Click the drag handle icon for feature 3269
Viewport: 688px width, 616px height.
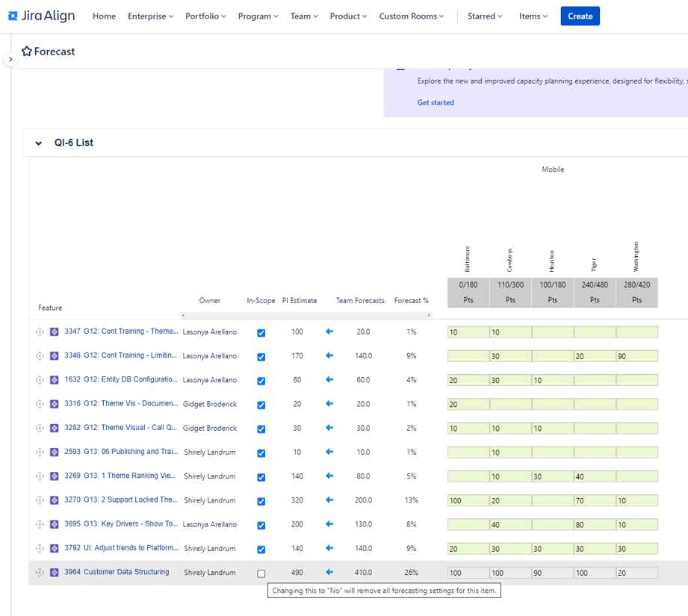[40, 476]
